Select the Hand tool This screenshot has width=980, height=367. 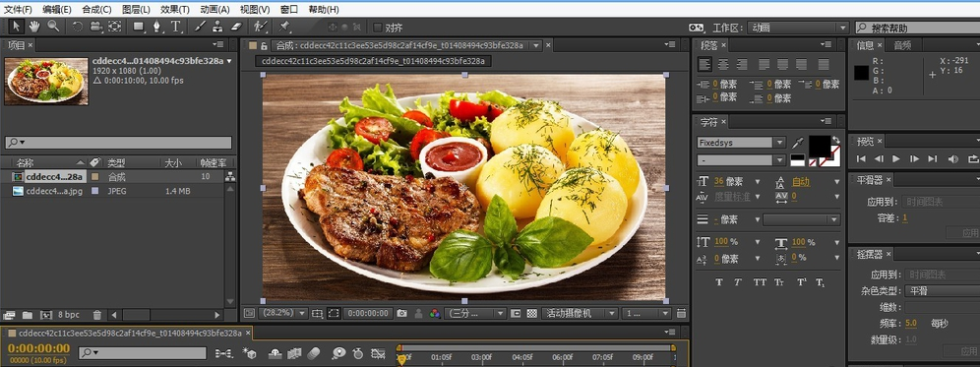pyautogui.click(x=33, y=27)
